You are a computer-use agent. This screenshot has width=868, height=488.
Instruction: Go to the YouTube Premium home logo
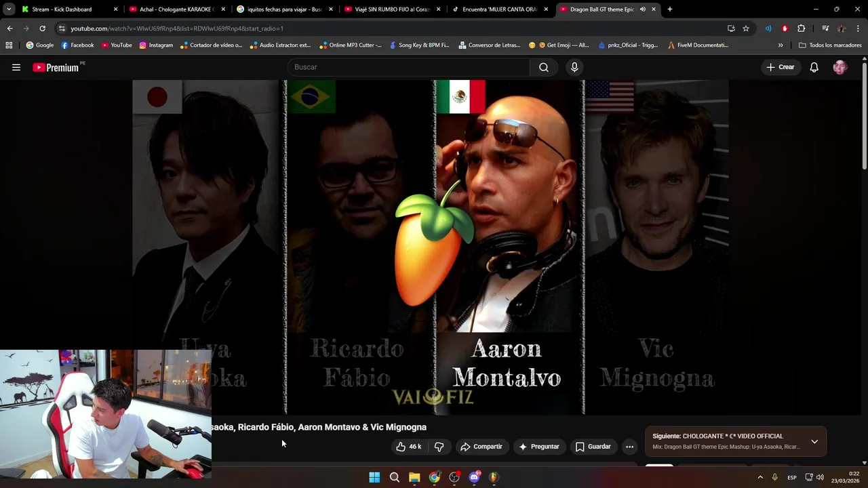(x=56, y=67)
